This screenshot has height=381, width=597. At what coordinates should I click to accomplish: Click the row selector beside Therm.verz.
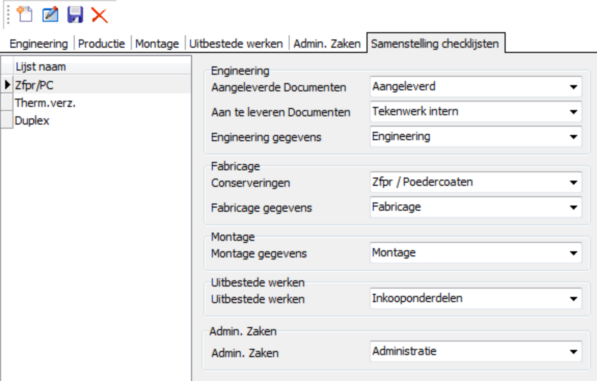pos(7,103)
